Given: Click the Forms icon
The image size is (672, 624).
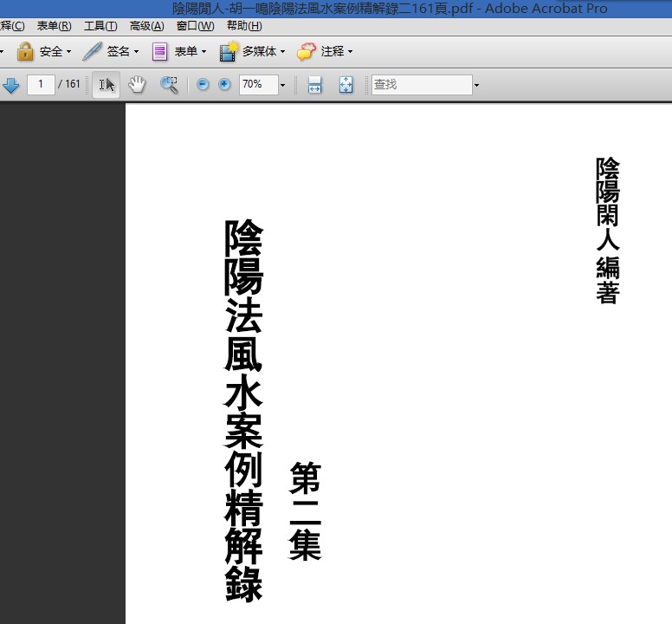Looking at the screenshot, I should (x=159, y=51).
